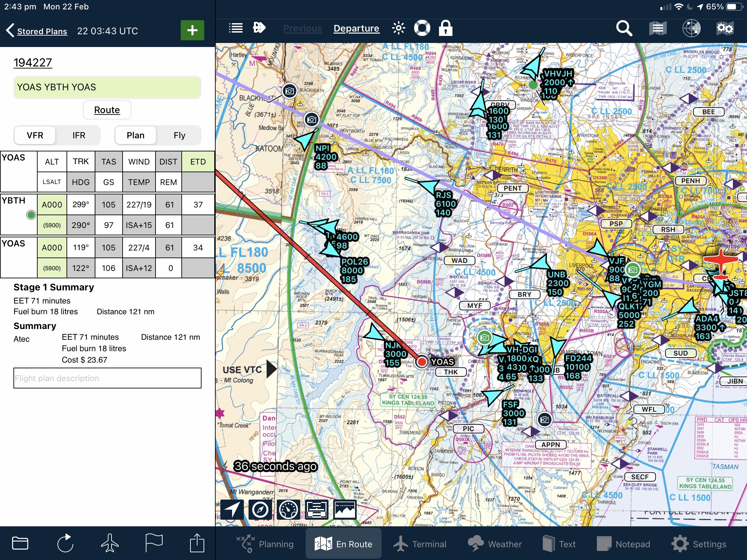Open the Settings tab
This screenshot has height=560, width=747.
pos(699,544)
